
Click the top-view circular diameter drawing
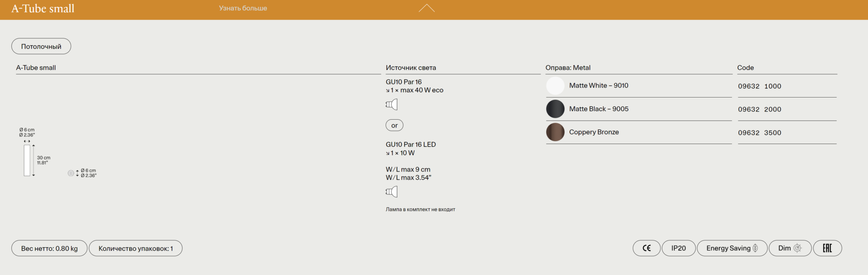coord(71,173)
